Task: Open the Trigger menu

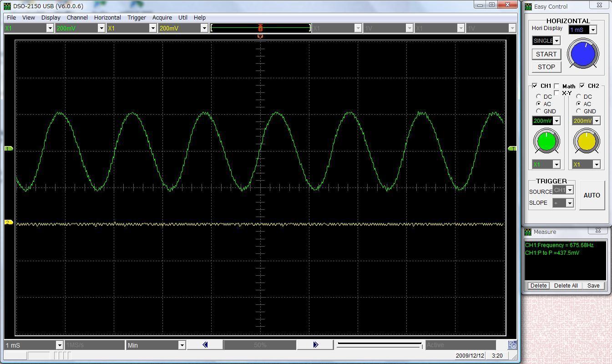Action: 137,17
